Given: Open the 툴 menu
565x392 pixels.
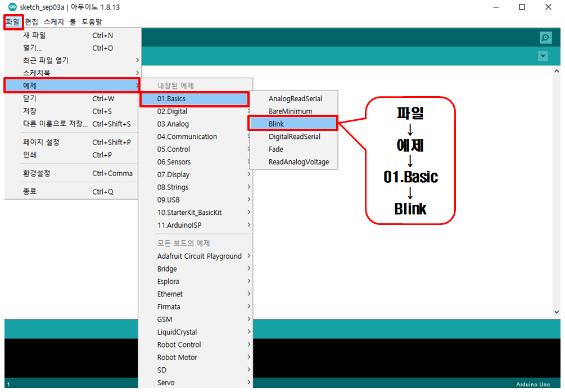Looking at the screenshot, I should (x=73, y=22).
